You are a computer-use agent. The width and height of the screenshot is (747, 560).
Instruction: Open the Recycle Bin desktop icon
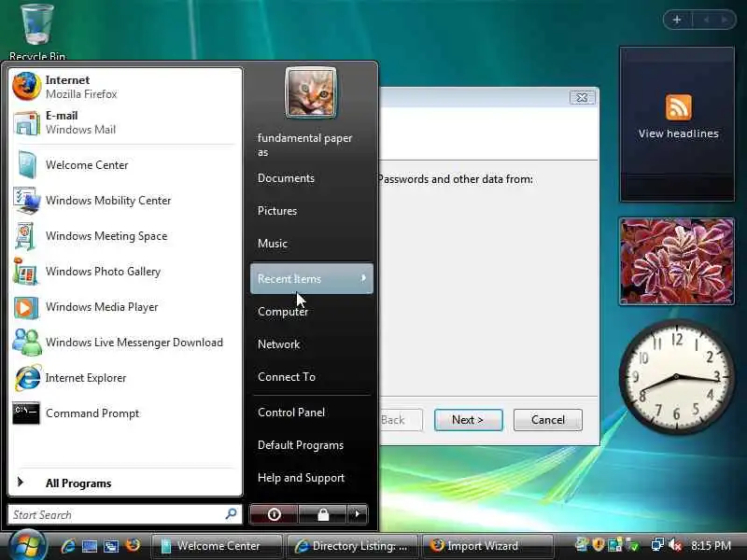point(36,30)
